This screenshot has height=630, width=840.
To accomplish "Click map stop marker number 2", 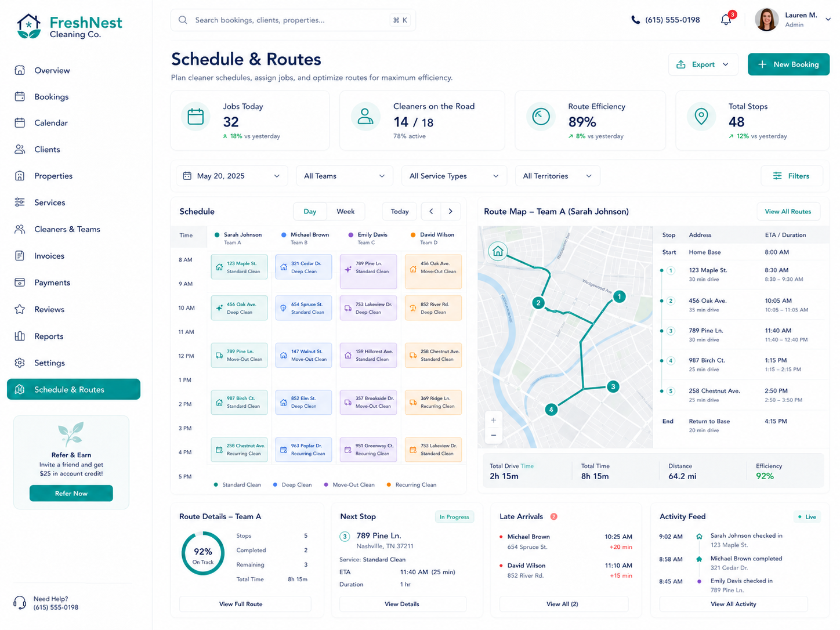I will pos(538,303).
